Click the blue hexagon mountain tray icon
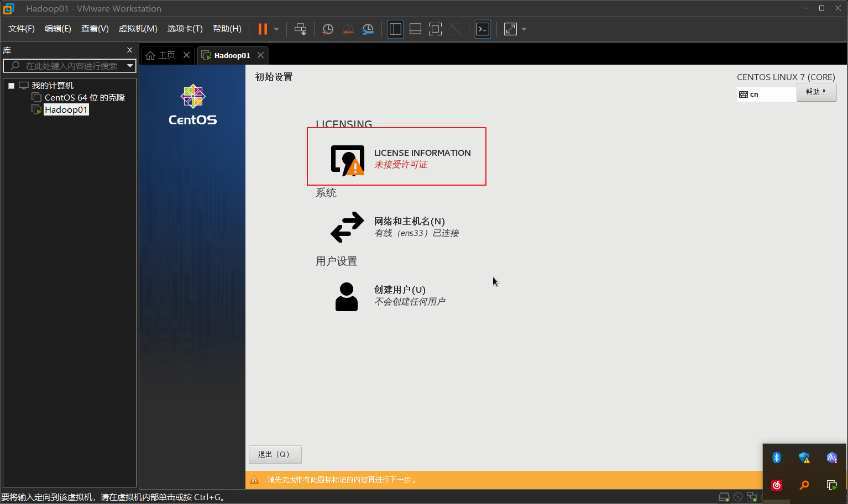This screenshot has width=848, height=504. tap(832, 458)
